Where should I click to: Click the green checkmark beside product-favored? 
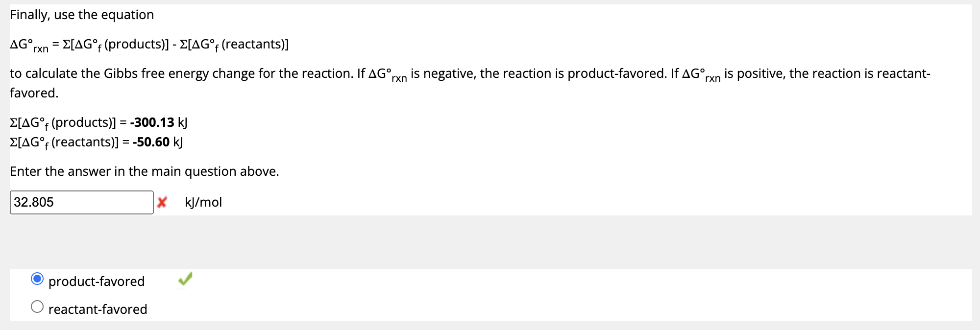pyautogui.click(x=184, y=280)
